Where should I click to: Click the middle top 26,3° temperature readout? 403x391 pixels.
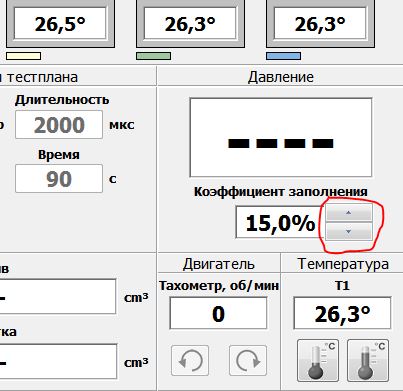point(190,24)
